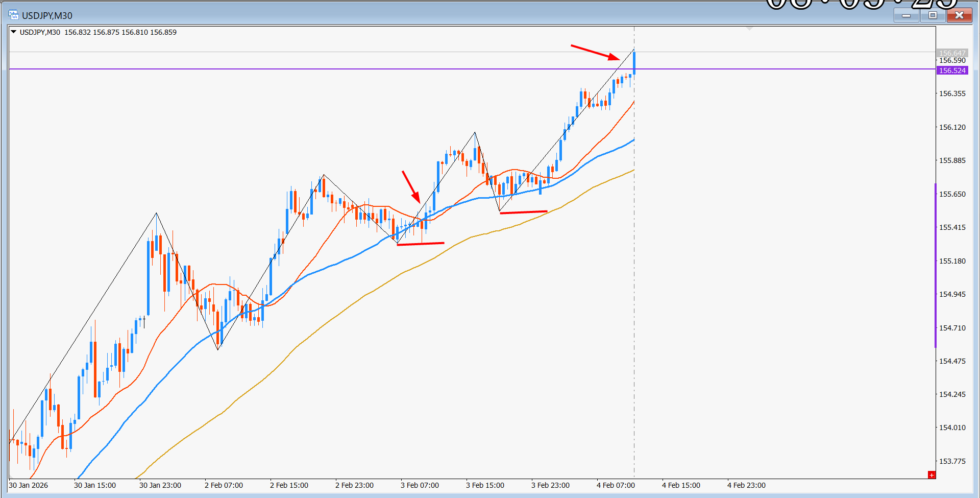Click the 156.120 price axis label
Image resolution: width=980 pixels, height=498 pixels.
pyautogui.click(x=952, y=127)
